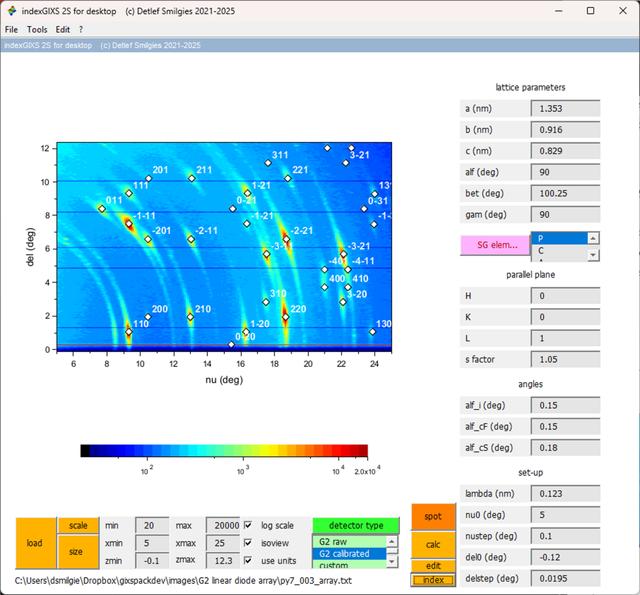Toggle the use units checkbox
The height and width of the screenshot is (595, 640).
click(248, 560)
